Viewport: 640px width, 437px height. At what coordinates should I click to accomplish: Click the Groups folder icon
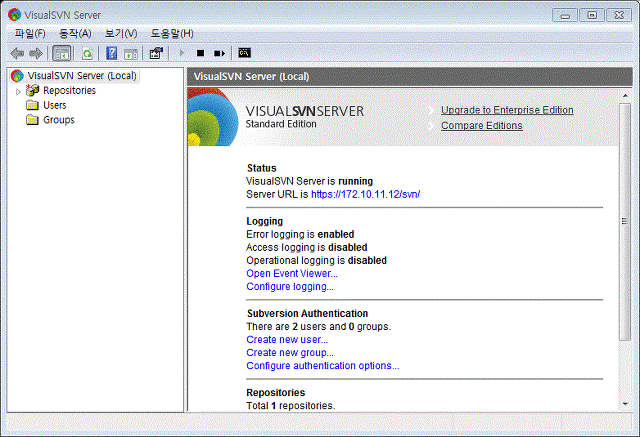tap(32, 120)
